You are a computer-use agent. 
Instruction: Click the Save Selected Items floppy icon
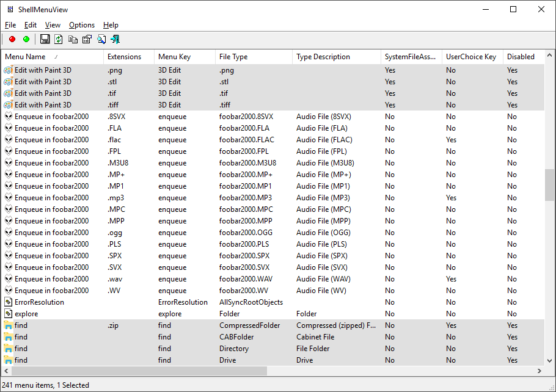[45, 39]
